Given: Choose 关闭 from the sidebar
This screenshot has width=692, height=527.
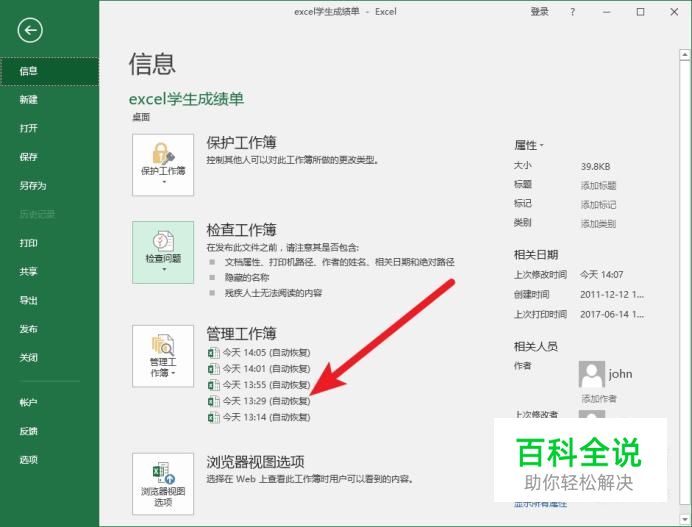Looking at the screenshot, I should [49, 358].
